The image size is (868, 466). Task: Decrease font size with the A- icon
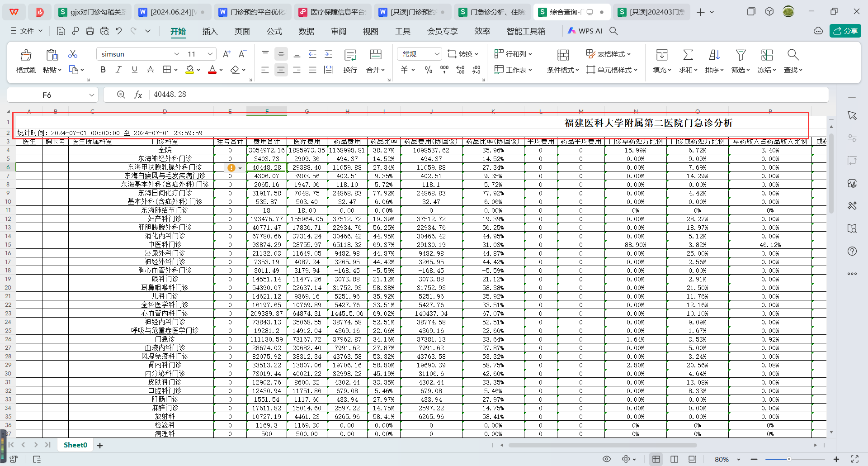(x=242, y=54)
